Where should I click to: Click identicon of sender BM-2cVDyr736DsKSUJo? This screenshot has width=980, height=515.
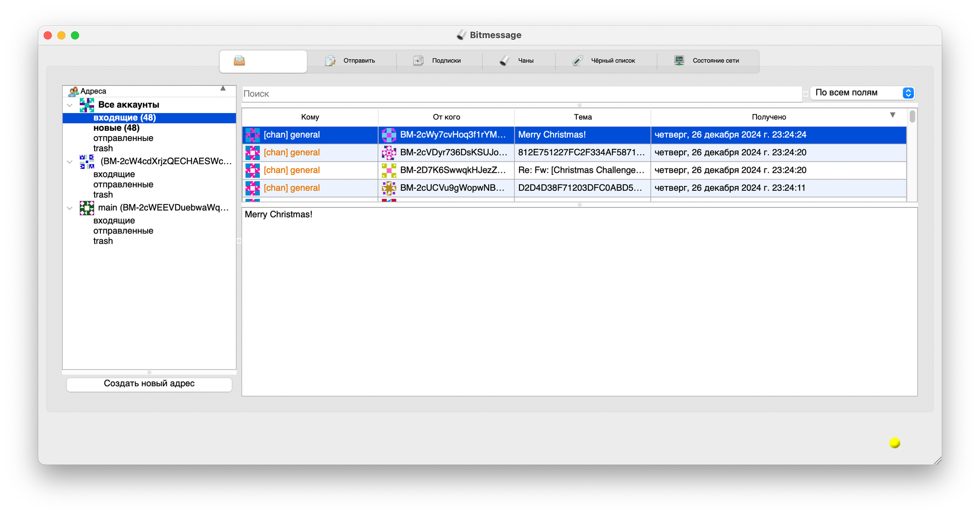[x=389, y=153]
